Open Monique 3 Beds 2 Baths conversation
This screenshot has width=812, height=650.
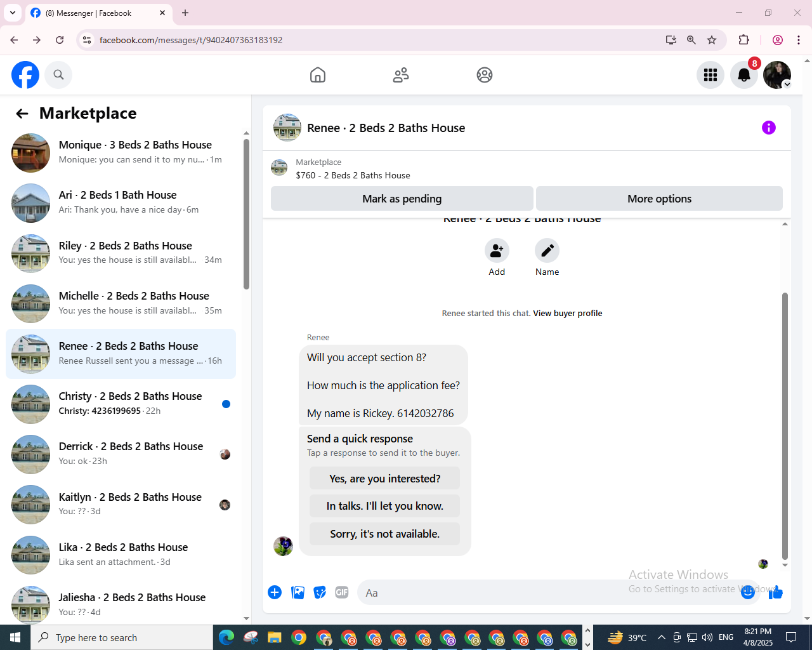tap(121, 152)
